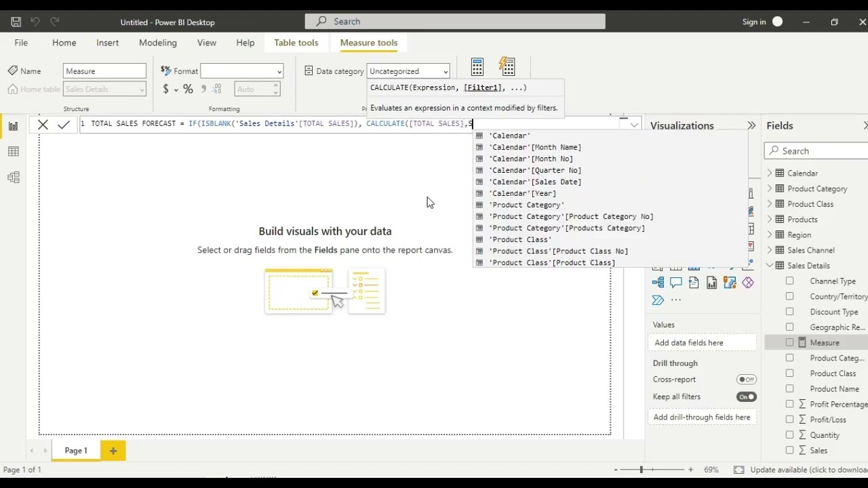Check the Product Name field

click(x=789, y=388)
